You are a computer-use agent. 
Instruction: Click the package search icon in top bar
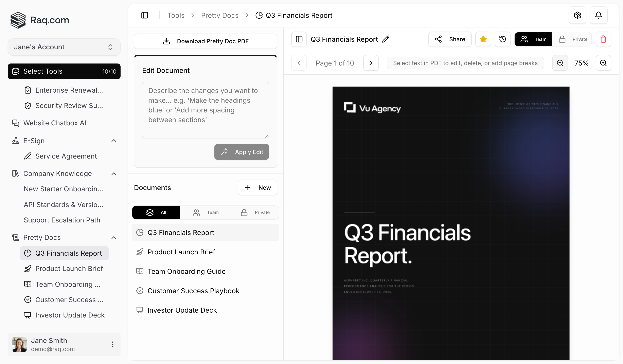[x=577, y=15]
